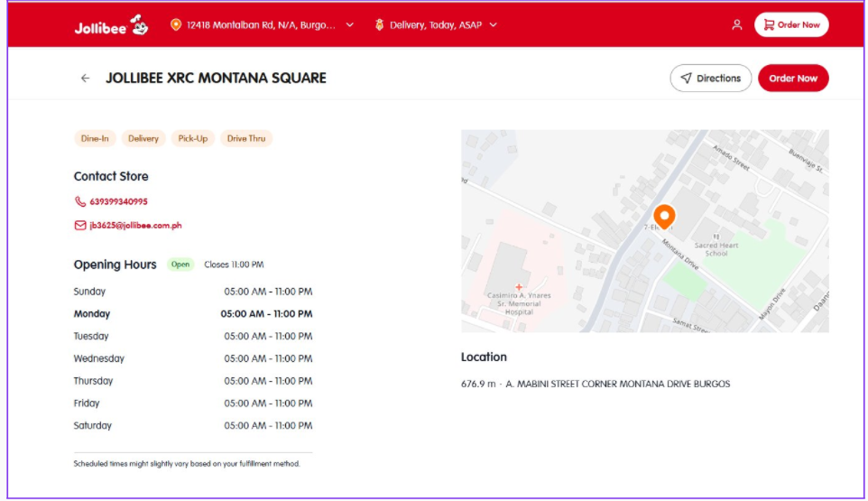Click the Jollibee logo in header
868x501 pixels.
tap(111, 25)
